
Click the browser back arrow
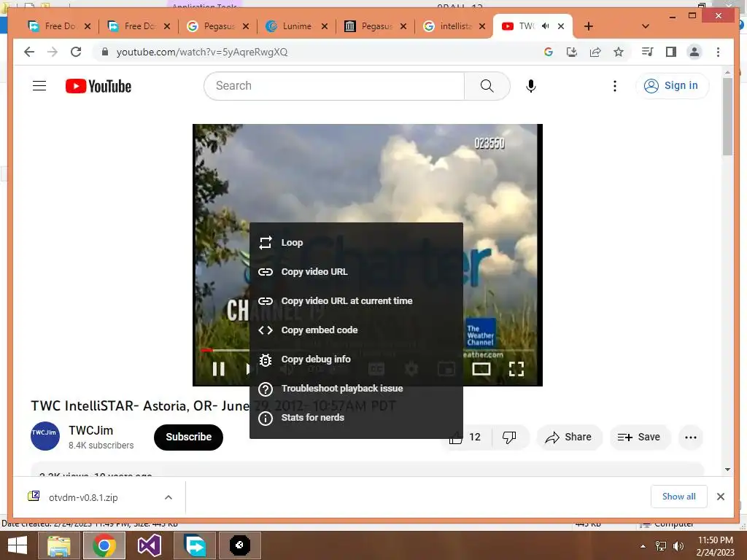pos(29,52)
